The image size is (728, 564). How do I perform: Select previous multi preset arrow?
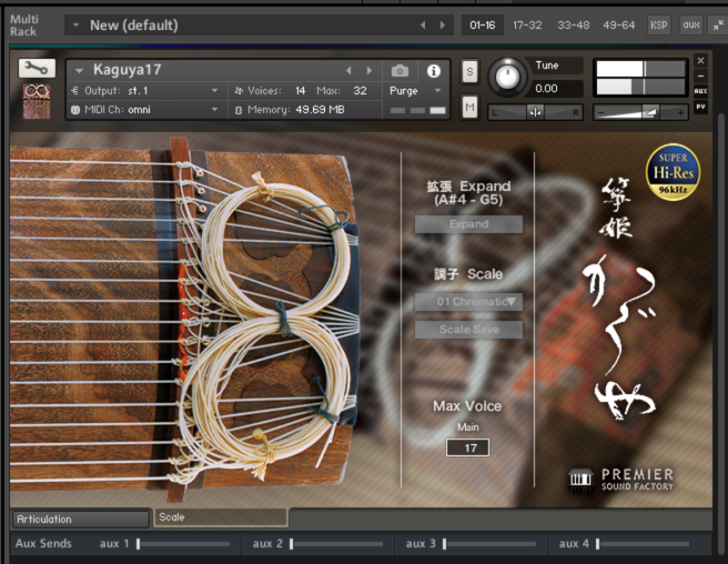(423, 25)
